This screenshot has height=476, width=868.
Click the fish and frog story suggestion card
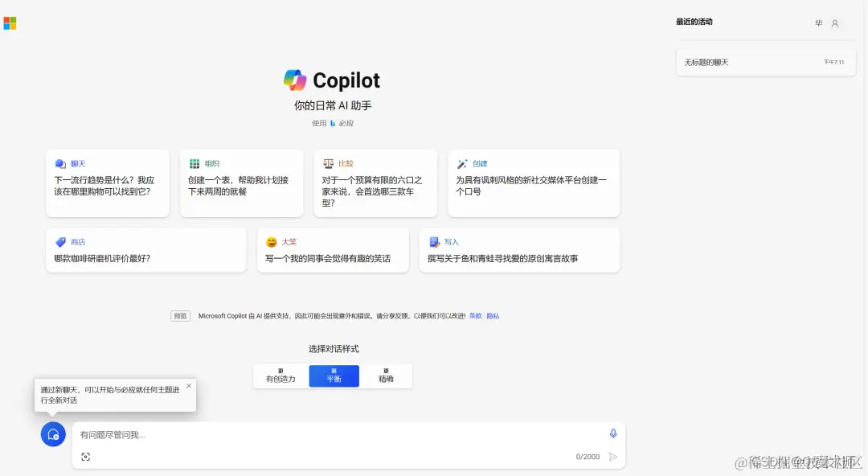coord(519,250)
